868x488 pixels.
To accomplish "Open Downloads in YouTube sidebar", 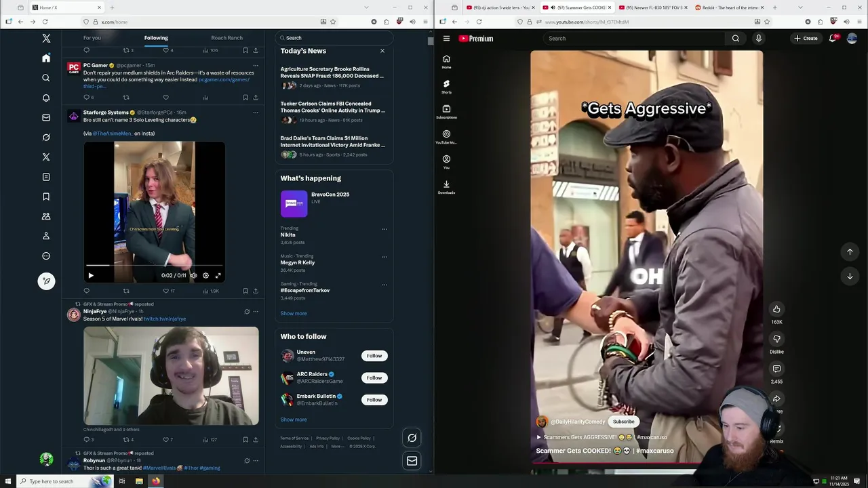I will (446, 187).
